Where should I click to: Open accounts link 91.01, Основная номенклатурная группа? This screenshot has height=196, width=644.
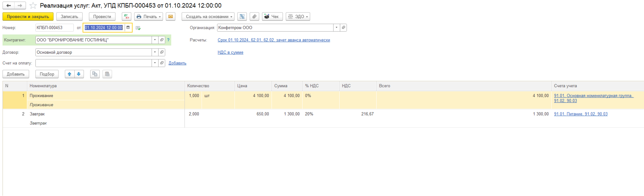pos(594,98)
